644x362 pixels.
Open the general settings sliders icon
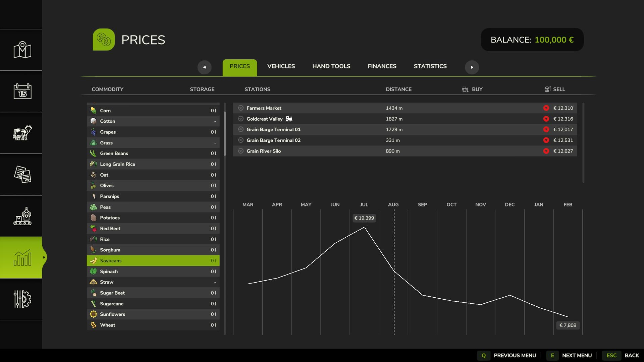[x=22, y=299]
